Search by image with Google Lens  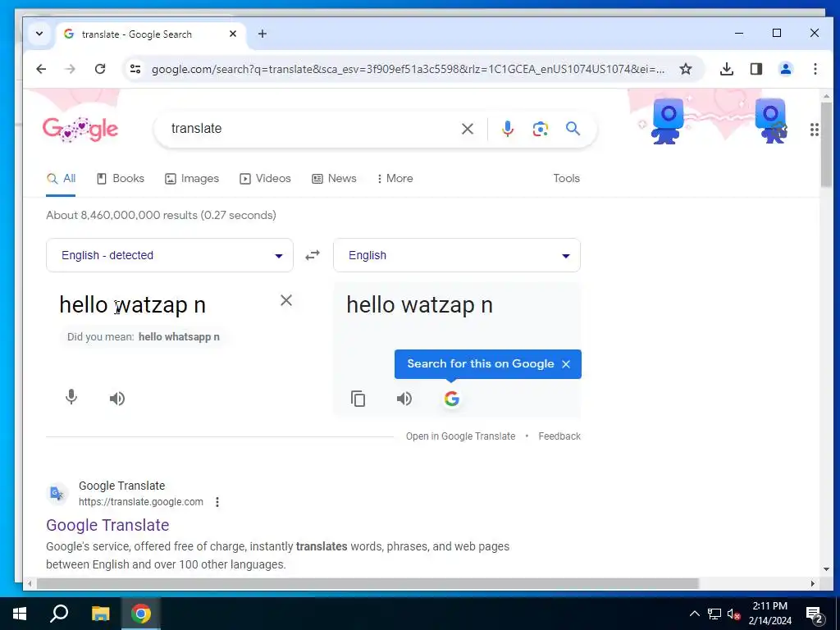coord(540,129)
